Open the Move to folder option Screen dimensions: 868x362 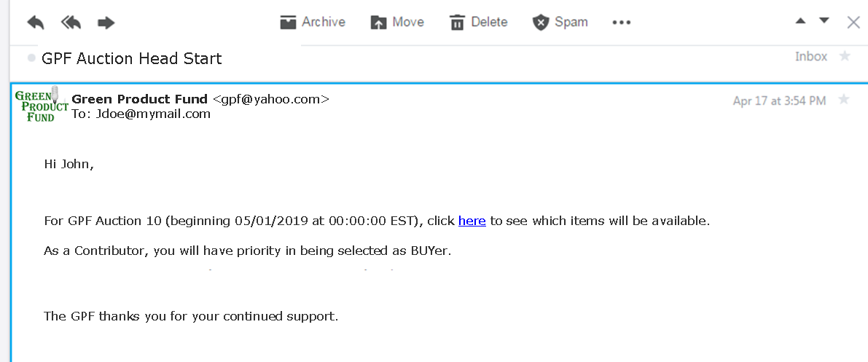(x=397, y=22)
